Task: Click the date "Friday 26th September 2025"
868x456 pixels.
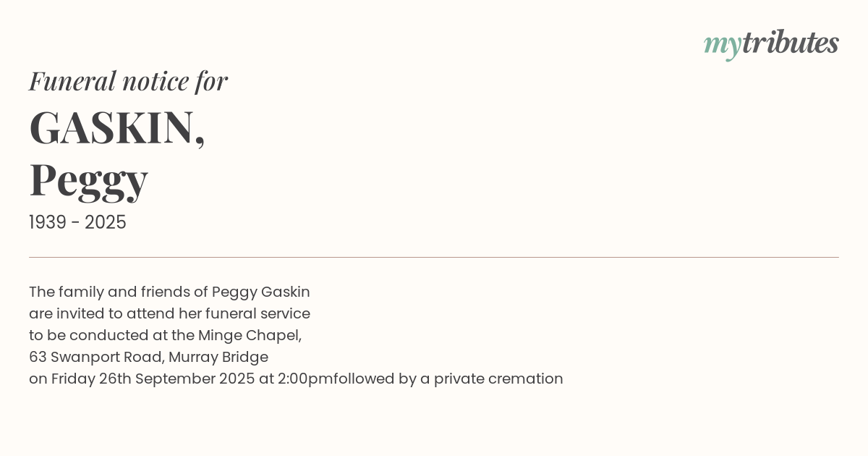Action: coord(153,379)
